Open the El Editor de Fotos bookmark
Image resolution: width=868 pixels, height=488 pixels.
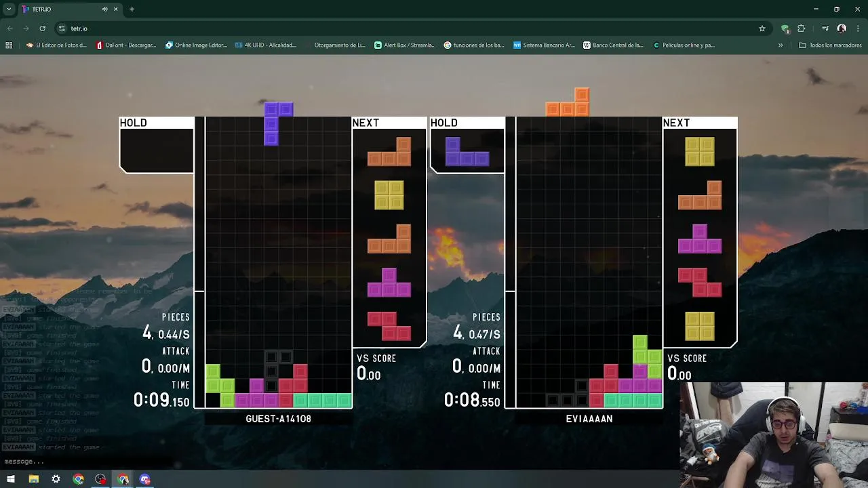point(57,45)
